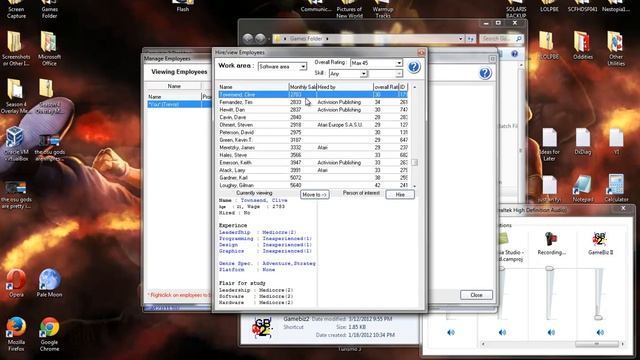
Task: Select employee row Gardner, Karl
Action: click(x=312, y=178)
